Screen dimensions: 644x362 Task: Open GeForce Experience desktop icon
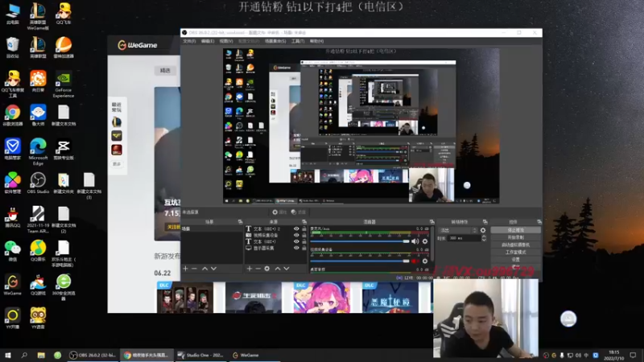(64, 85)
